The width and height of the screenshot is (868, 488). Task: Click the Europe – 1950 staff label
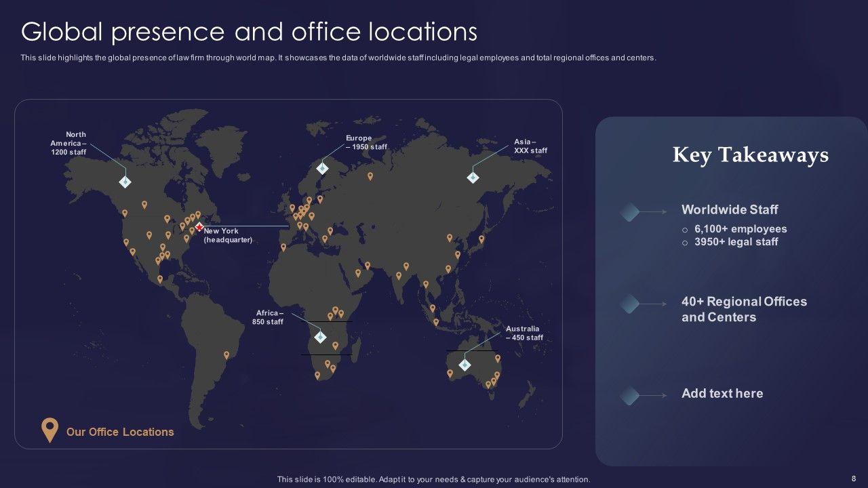366,142
